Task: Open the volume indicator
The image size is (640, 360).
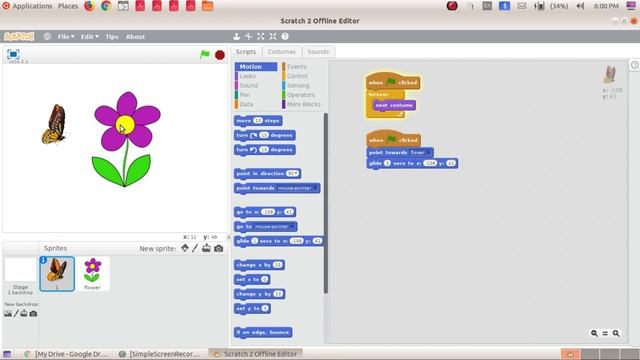Action: [580, 6]
